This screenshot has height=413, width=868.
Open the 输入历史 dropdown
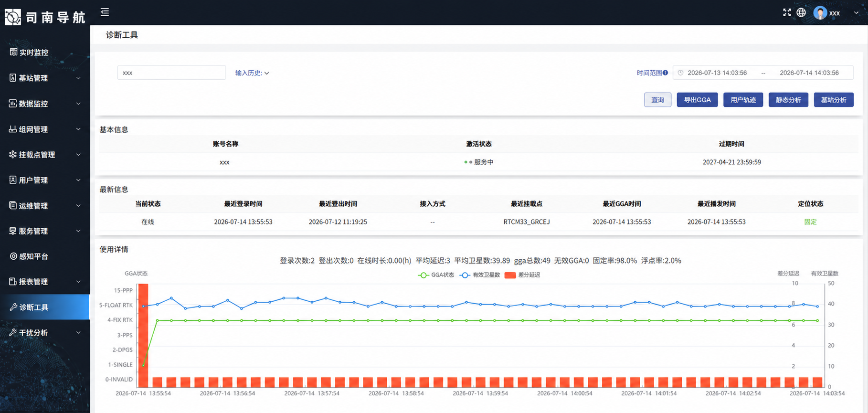point(252,73)
